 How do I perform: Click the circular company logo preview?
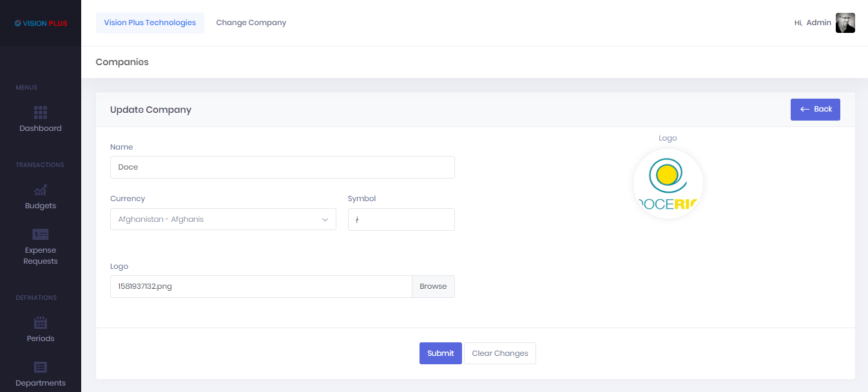coord(668,184)
